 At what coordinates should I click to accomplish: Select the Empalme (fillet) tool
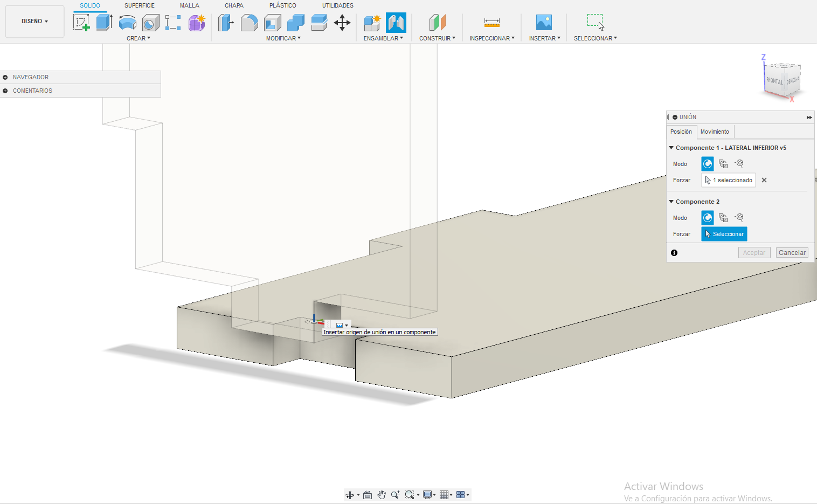coord(249,23)
